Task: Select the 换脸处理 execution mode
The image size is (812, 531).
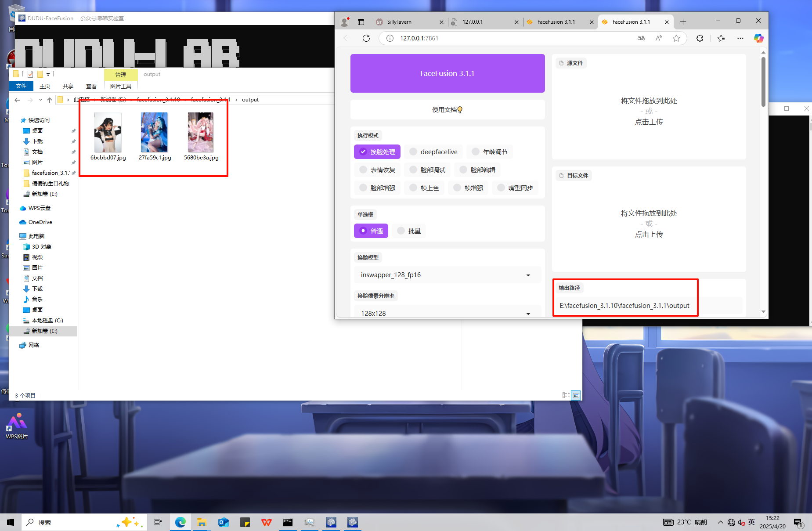Action: [x=377, y=152]
